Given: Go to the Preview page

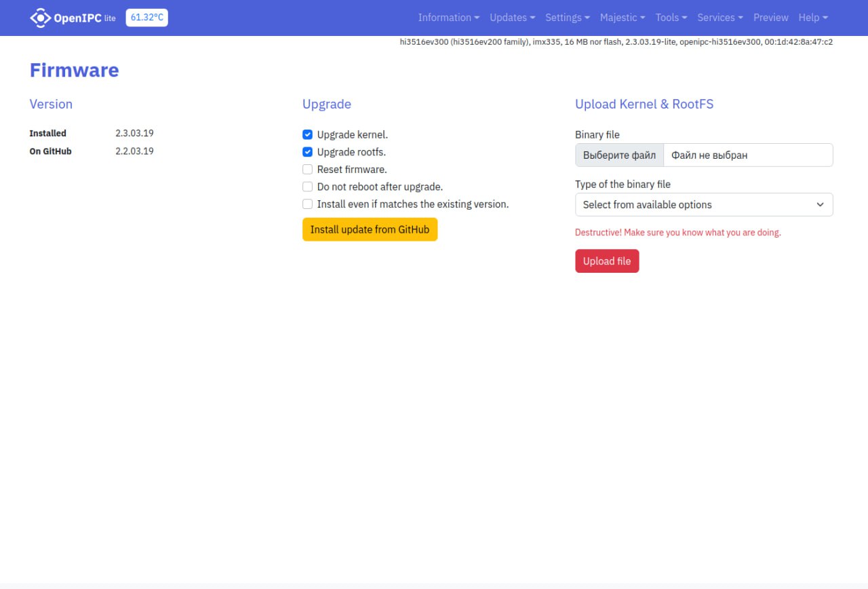Looking at the screenshot, I should pos(770,18).
